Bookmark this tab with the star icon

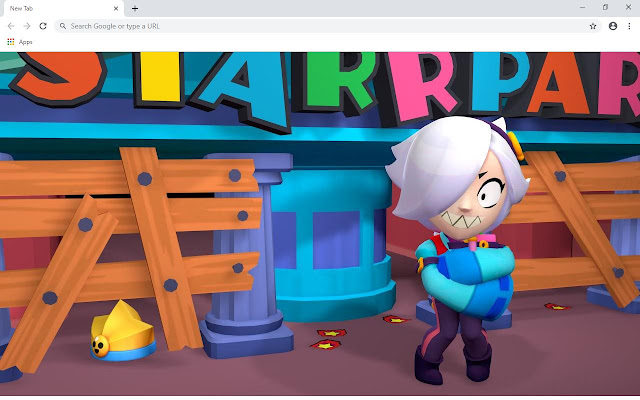coord(593,26)
